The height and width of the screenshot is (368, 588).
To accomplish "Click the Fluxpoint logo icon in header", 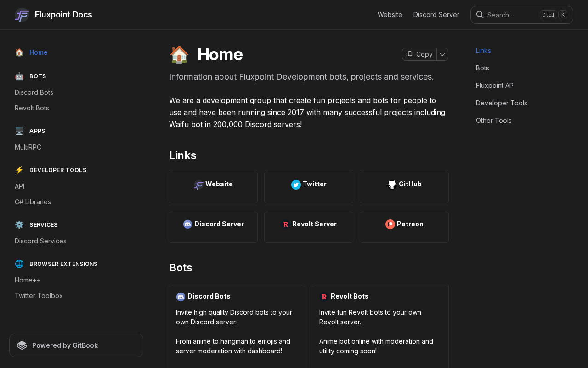I will [x=22, y=15].
